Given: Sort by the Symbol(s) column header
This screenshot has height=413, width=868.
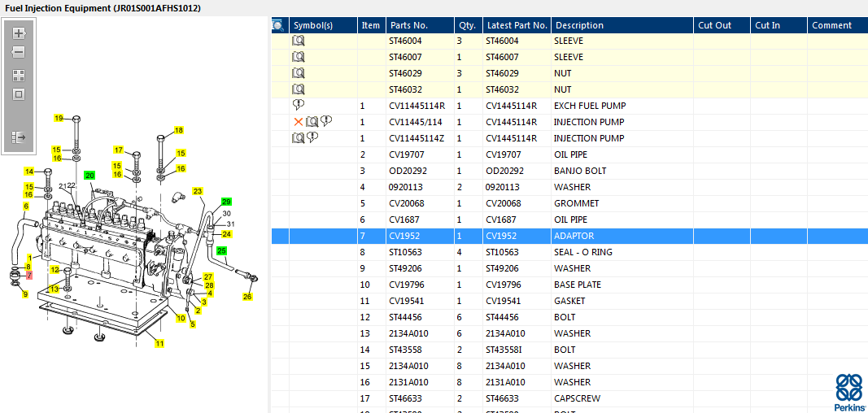Looking at the screenshot, I should click(323, 25).
